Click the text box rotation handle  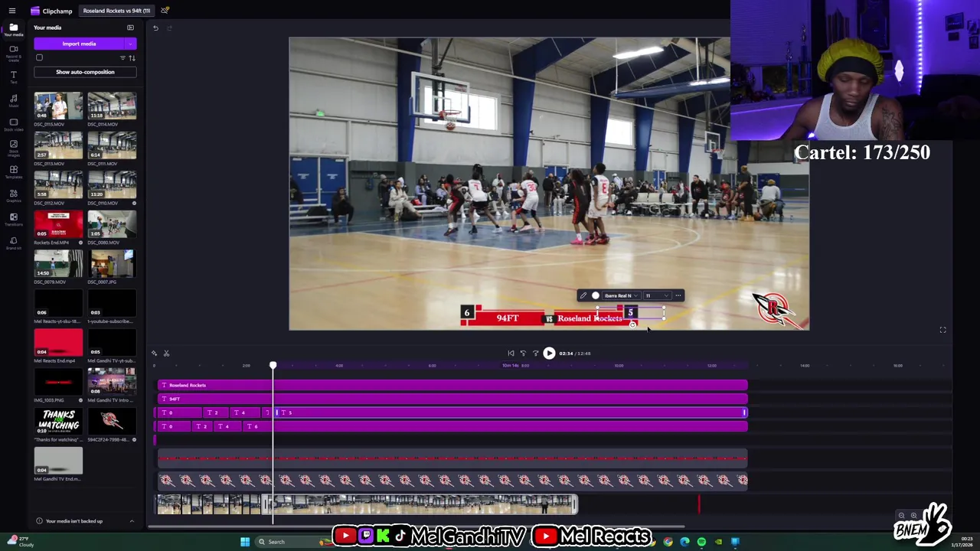(x=632, y=325)
